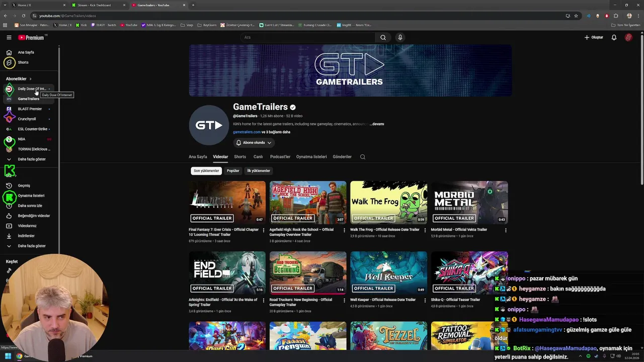Switch to channel Oynatma listeleri tab
Image resolution: width=644 pixels, height=362 pixels.
[311, 157]
